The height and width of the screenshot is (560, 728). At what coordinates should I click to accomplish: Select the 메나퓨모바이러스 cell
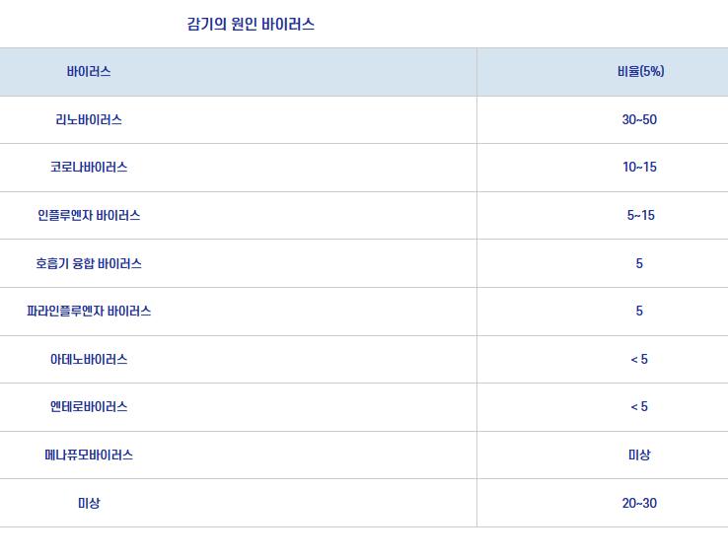click(89, 455)
